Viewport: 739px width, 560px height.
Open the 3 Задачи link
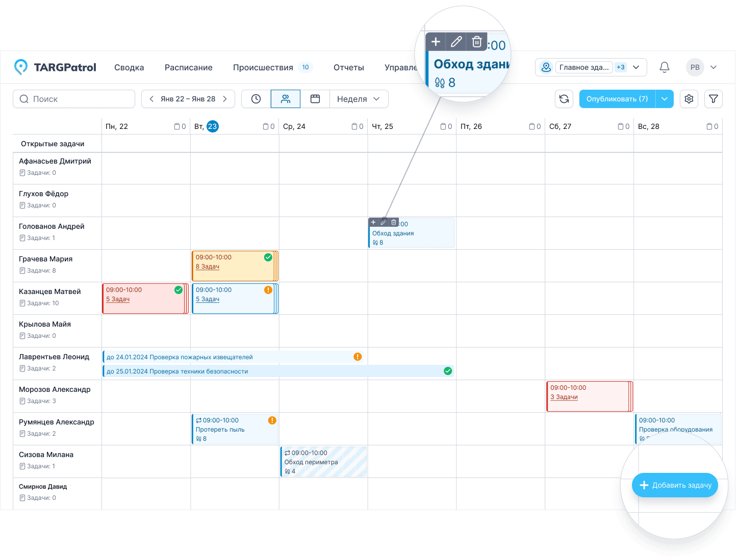pos(564,397)
